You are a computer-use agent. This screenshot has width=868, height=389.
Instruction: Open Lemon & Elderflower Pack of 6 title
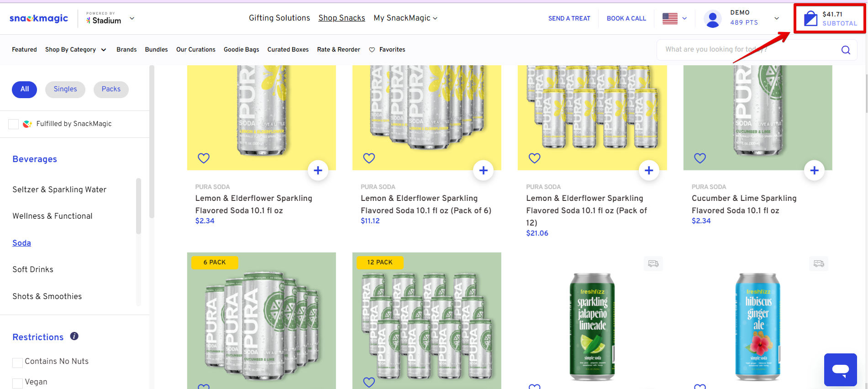click(x=426, y=204)
